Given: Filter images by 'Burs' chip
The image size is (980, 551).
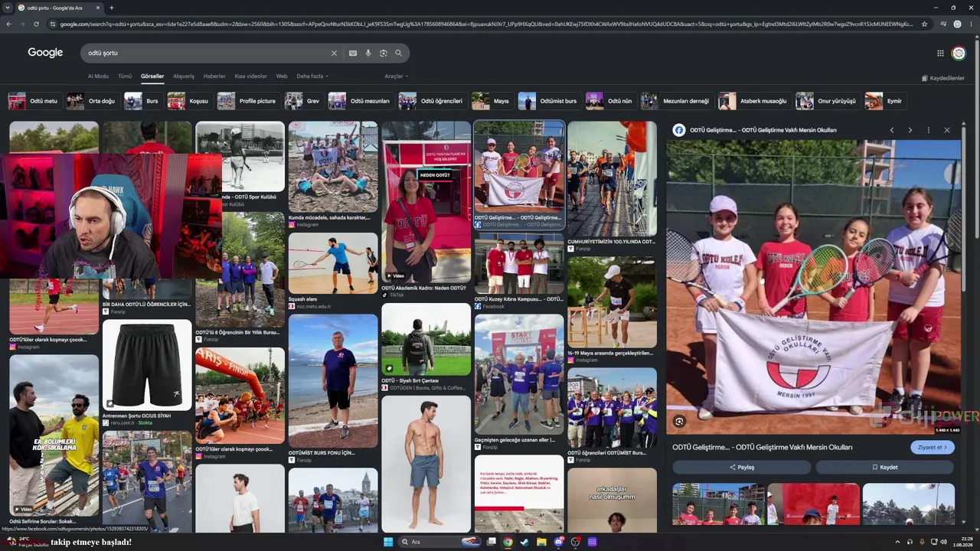Looking at the screenshot, I should (142, 101).
